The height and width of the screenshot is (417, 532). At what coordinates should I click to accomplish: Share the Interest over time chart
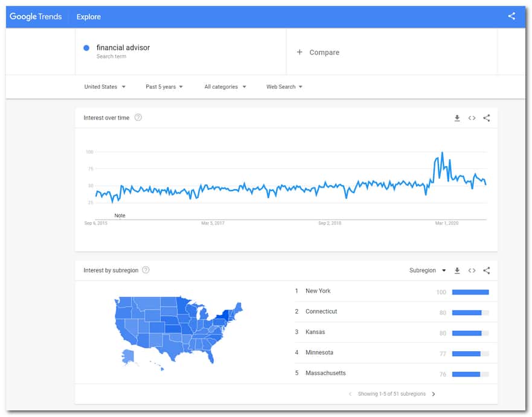point(487,118)
